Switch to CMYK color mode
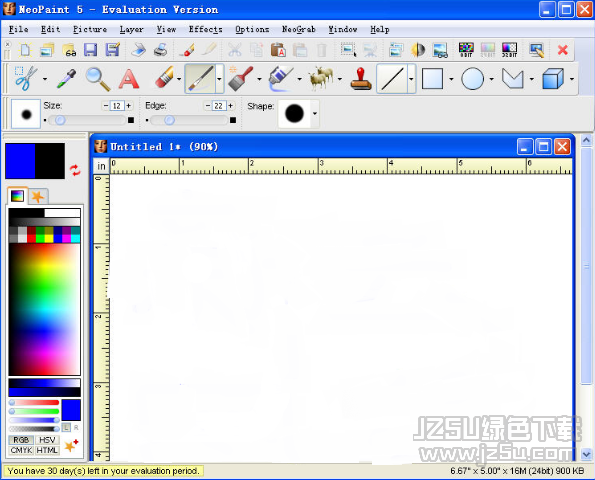This screenshot has height=480, width=595. [21, 450]
